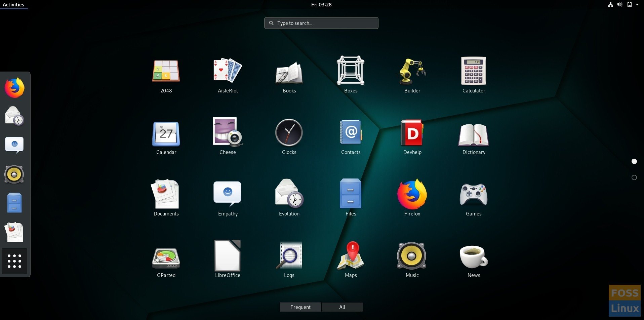Open the volume indicator icon
Image resolution: width=644 pixels, height=320 pixels.
[620, 4]
